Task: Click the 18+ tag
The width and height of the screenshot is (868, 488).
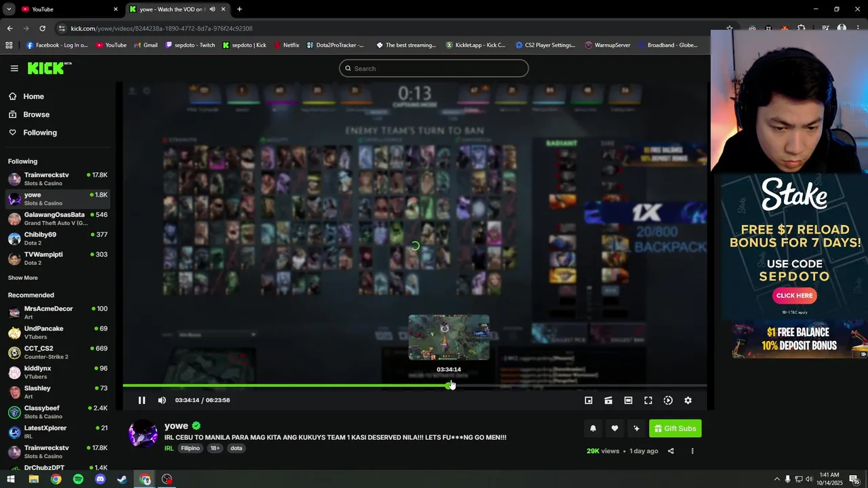Action: click(x=215, y=448)
